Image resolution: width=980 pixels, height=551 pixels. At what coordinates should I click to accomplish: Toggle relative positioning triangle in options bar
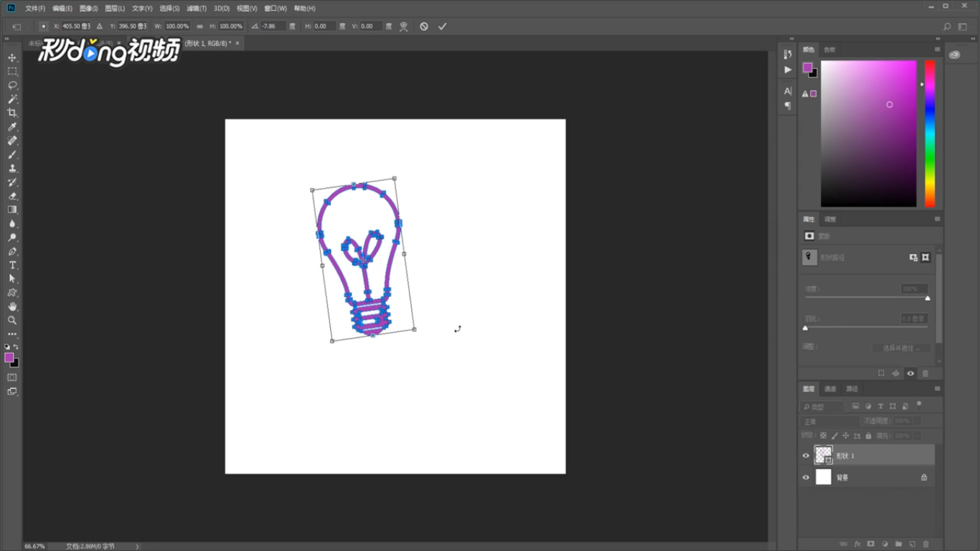tap(99, 26)
